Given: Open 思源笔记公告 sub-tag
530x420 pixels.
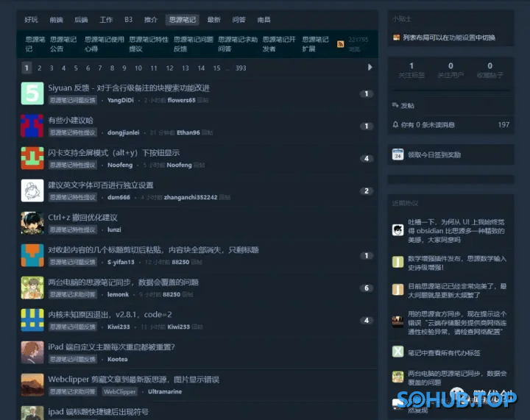Looking at the screenshot, I should [63, 44].
